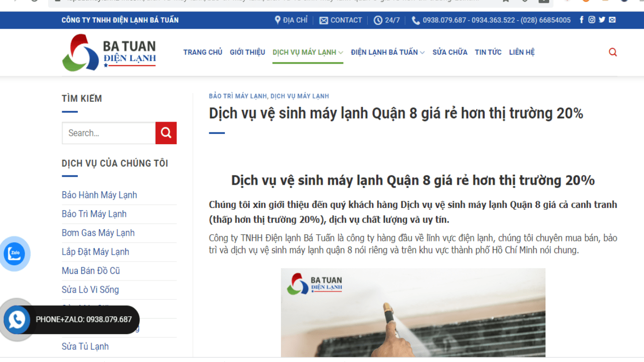Expand the ĐIỆN LẠNH BÁ TUẤN menu chevron

[x=422, y=53]
